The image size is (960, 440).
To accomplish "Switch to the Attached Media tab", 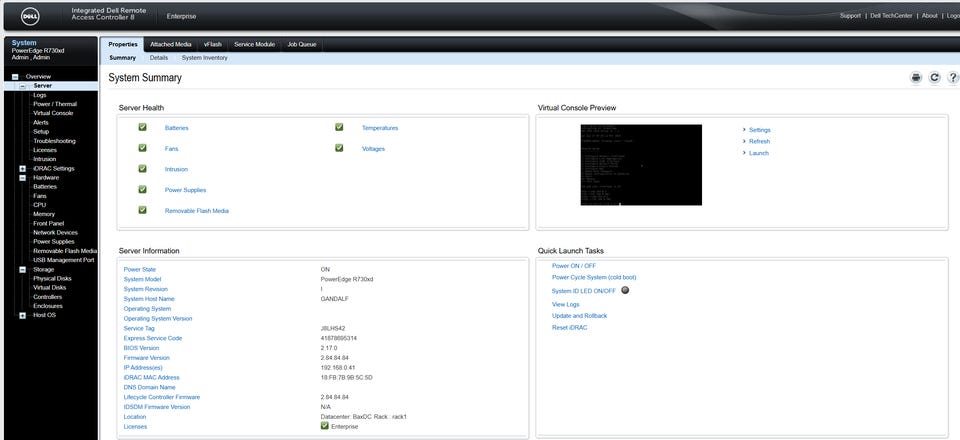I will 170,44.
